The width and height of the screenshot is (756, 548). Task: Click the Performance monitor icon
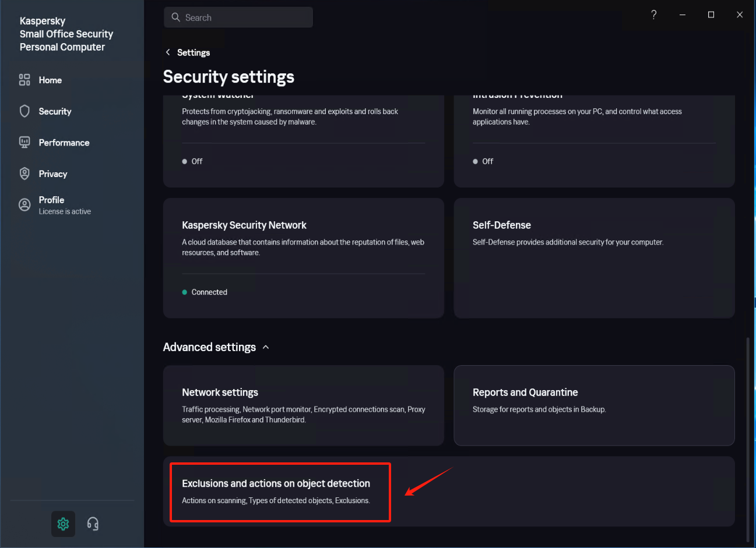(24, 143)
